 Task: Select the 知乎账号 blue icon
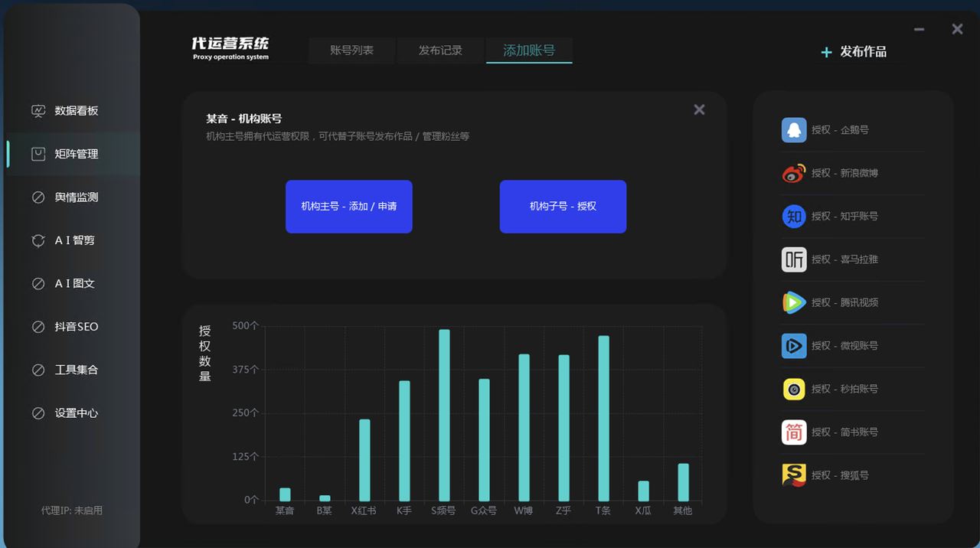pyautogui.click(x=794, y=217)
